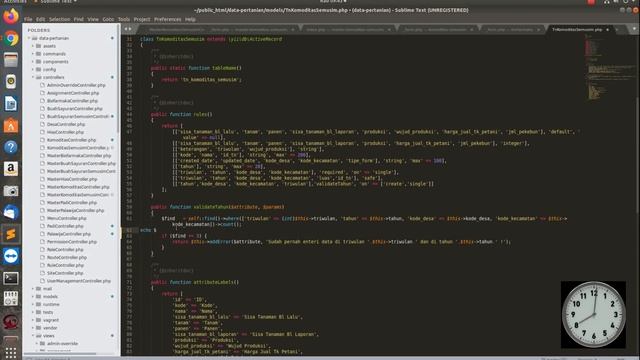Viewport: 640px width, 360px height.
Task: Open BiofarmakaController.php file
Action: point(72,101)
